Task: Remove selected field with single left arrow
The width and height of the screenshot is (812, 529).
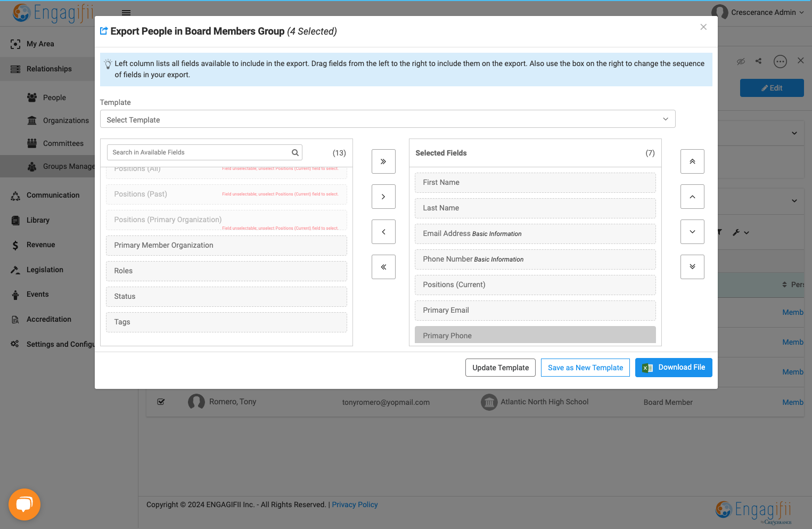Action: (383, 232)
